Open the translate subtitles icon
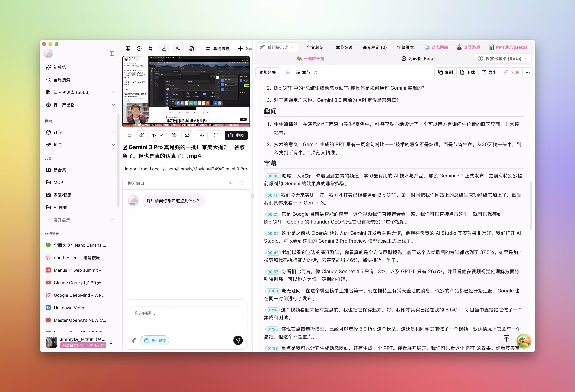 (x=178, y=48)
